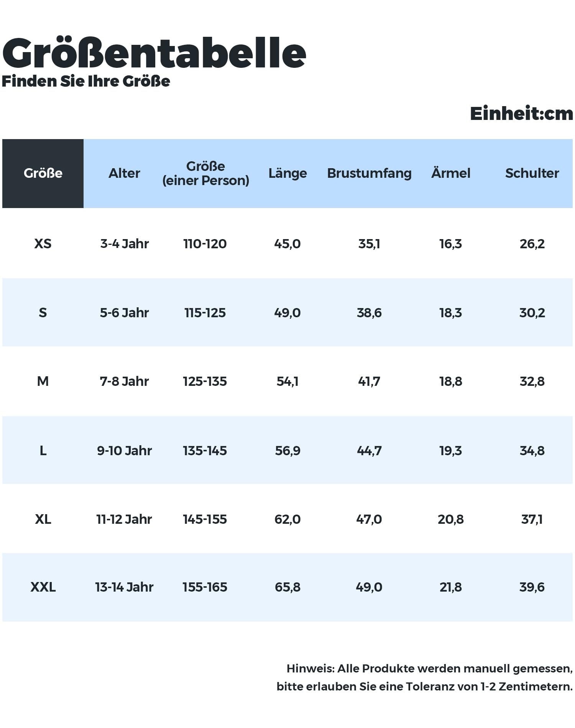The image size is (575, 728).
Task: Select the Alter column header
Action: click(x=124, y=173)
